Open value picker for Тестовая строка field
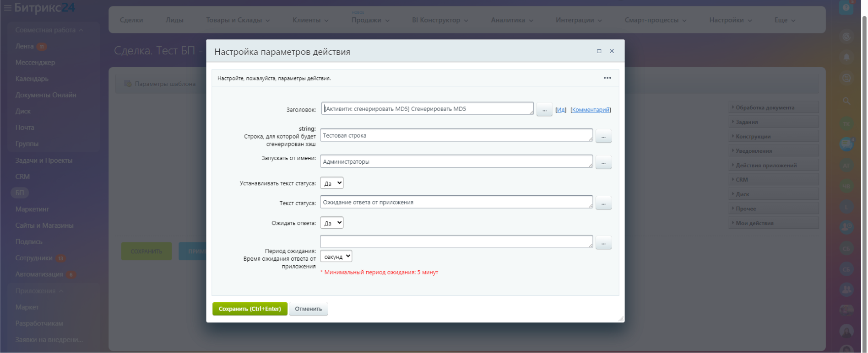Screen dimensions: 868x353 click(x=603, y=136)
